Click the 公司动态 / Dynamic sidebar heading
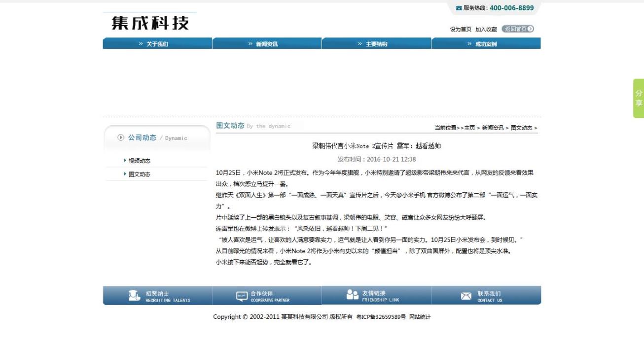 click(157, 138)
